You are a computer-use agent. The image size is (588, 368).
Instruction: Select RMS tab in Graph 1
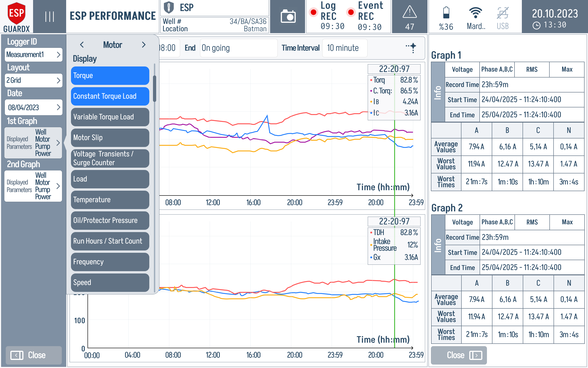coord(532,69)
